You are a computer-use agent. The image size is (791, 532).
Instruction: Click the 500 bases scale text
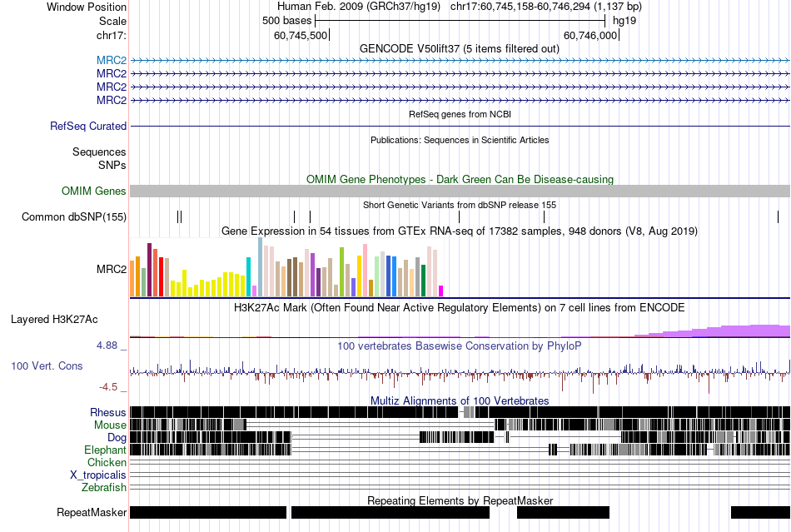click(x=287, y=21)
